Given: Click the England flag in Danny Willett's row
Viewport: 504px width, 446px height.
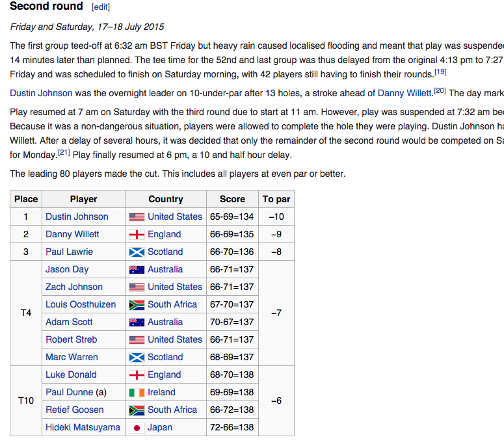Looking at the screenshot, I should tap(137, 235).
